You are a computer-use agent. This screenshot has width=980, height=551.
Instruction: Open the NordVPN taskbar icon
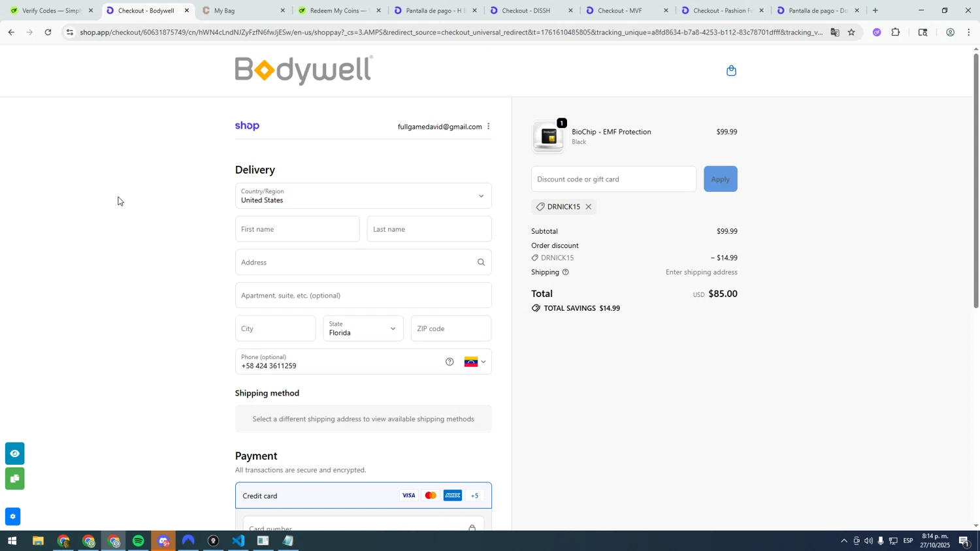tap(188, 541)
